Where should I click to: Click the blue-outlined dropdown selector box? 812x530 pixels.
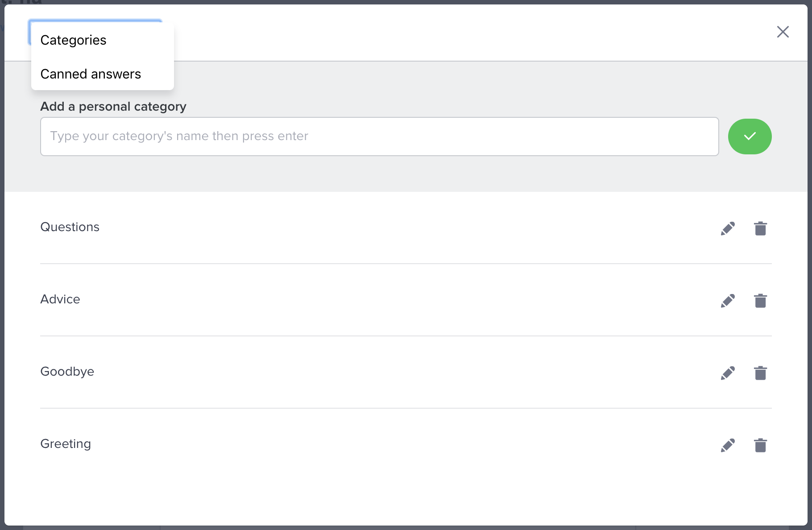point(95,21)
